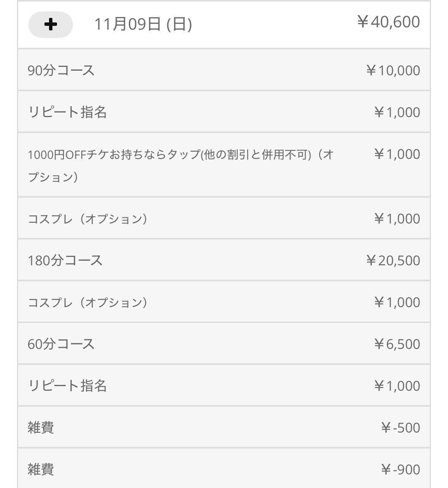
Task: Select the 60分コース label
Action: pos(61,344)
